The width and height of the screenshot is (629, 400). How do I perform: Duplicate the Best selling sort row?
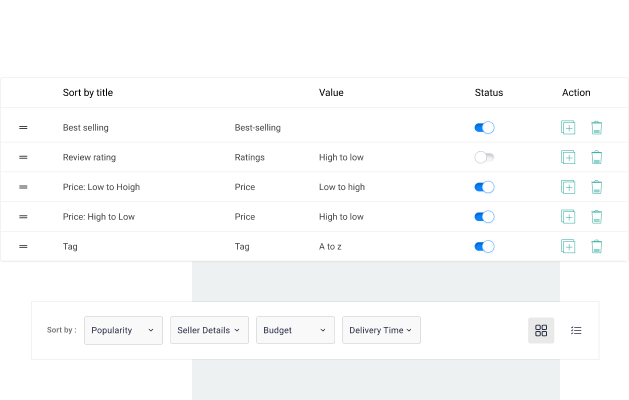click(568, 128)
